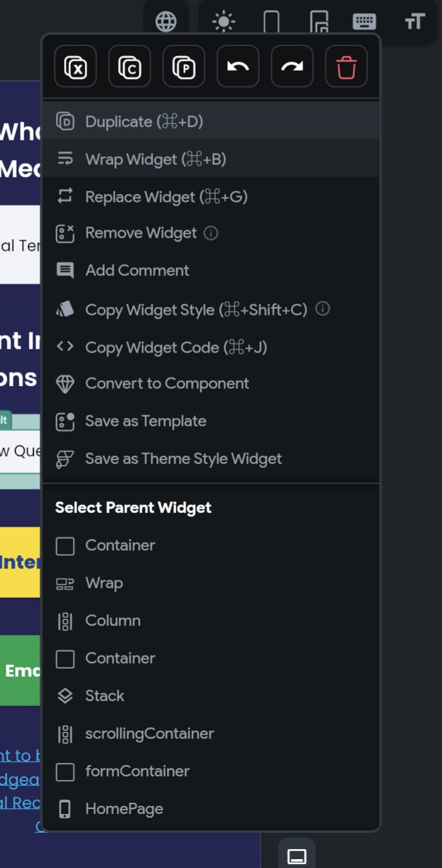442x868 pixels.
Task: Open the text size scaling icon
Action: pyautogui.click(x=414, y=22)
